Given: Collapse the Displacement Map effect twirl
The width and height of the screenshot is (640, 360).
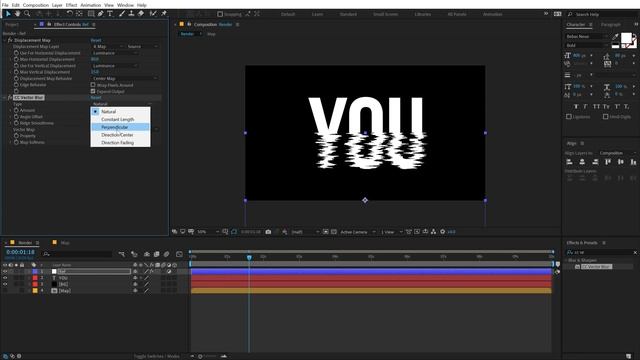Looking at the screenshot, I should point(4,40).
